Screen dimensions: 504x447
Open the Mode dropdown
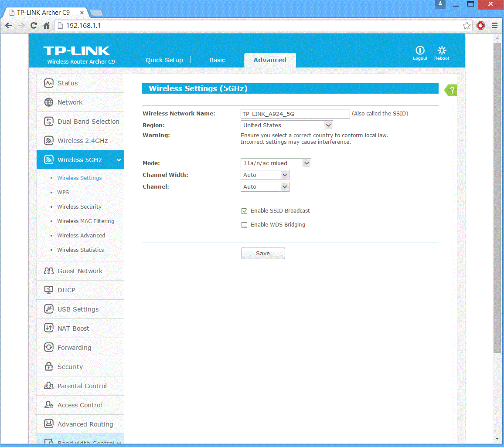(276, 163)
